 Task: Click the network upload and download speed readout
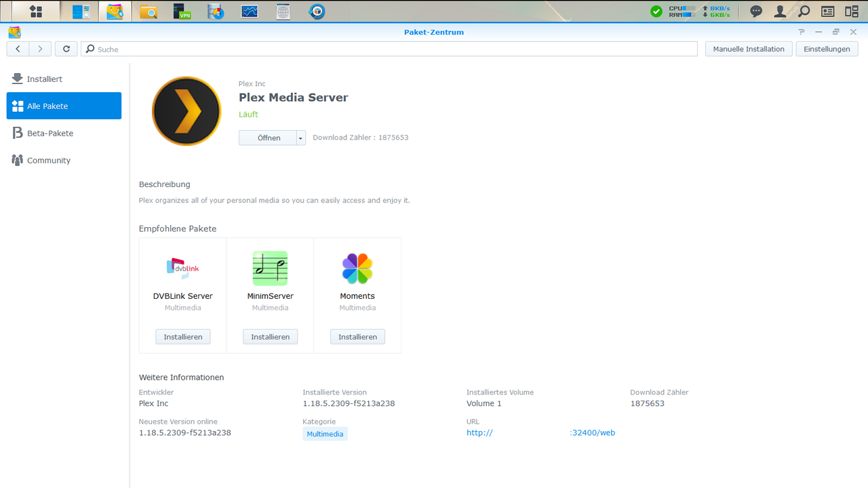pos(716,12)
